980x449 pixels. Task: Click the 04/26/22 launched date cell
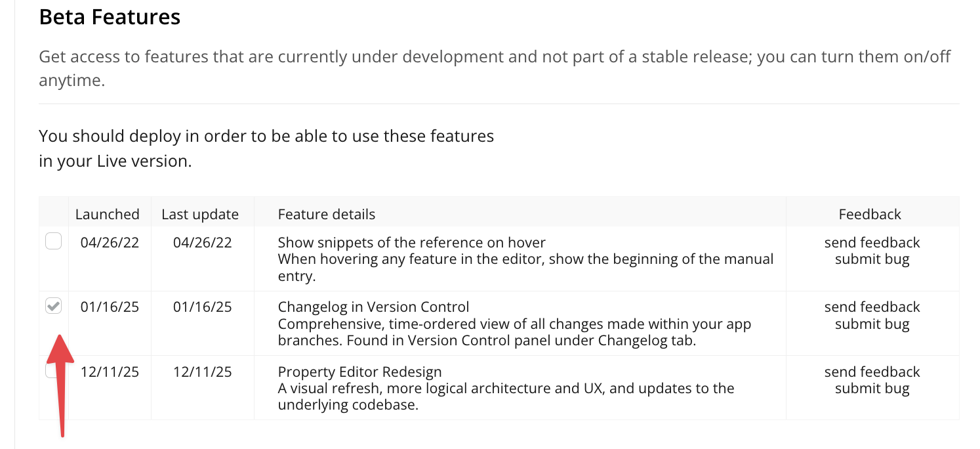110,242
